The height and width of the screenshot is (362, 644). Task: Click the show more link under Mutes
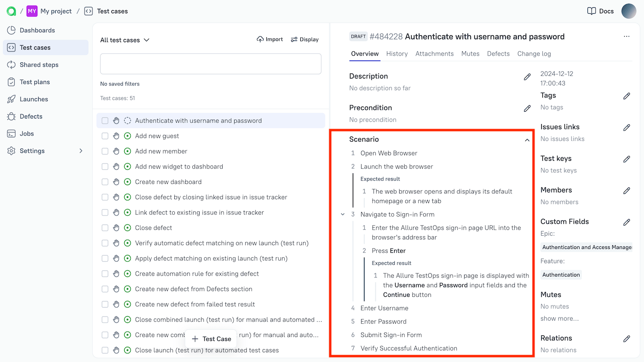[559, 318]
